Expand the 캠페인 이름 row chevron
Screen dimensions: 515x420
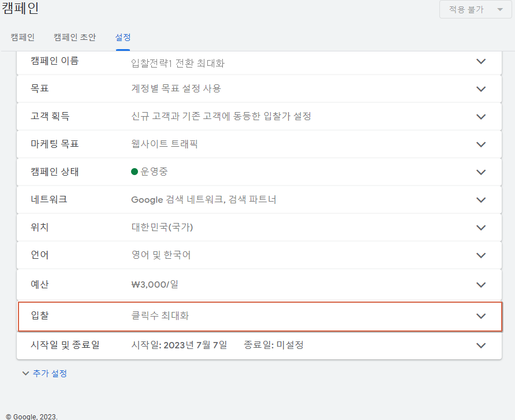pyautogui.click(x=481, y=61)
